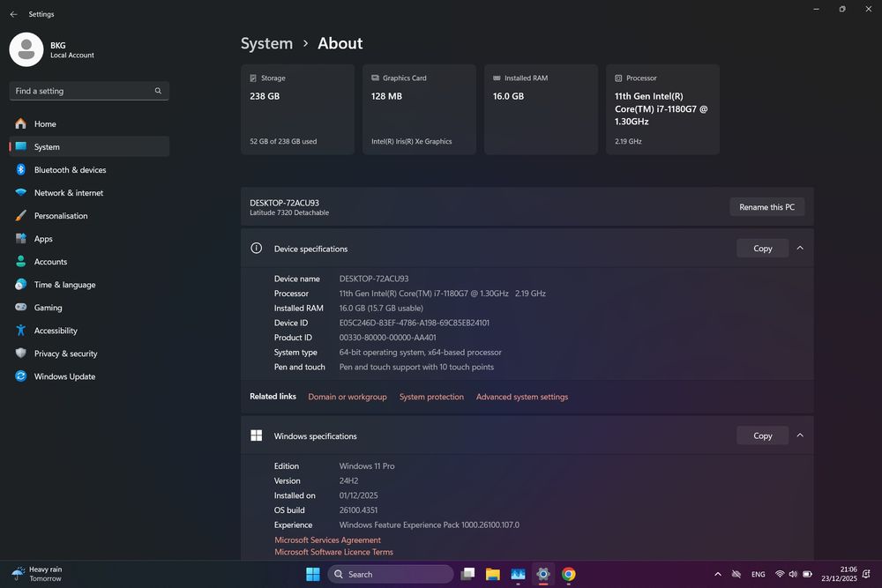Select the Processor info card
Viewport: 882px width, 588px height.
point(662,109)
